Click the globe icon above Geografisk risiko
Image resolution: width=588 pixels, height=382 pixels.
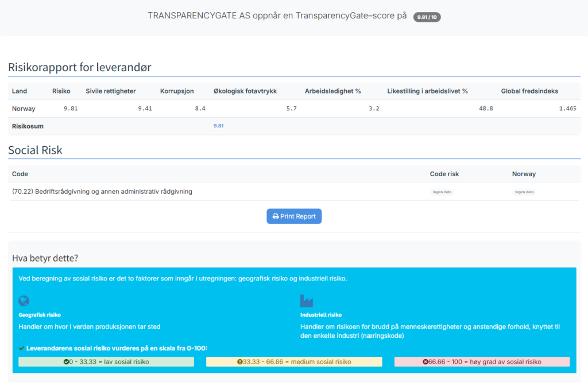[x=24, y=301]
